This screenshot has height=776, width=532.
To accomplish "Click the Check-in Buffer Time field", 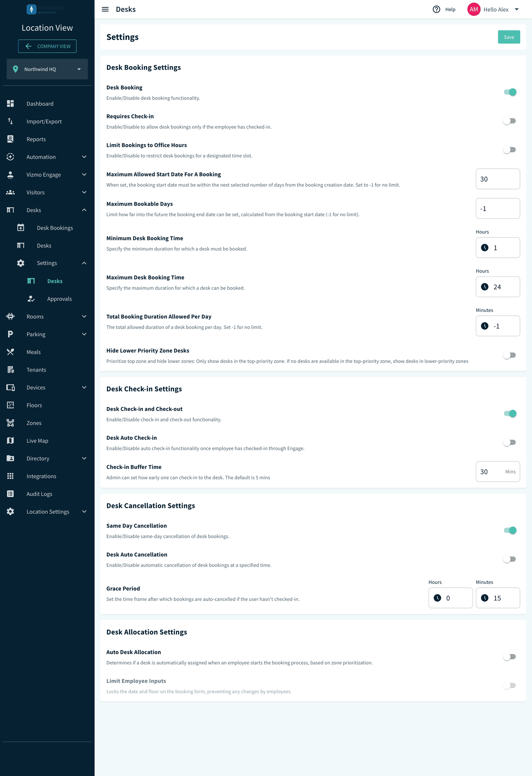I will tap(497, 471).
